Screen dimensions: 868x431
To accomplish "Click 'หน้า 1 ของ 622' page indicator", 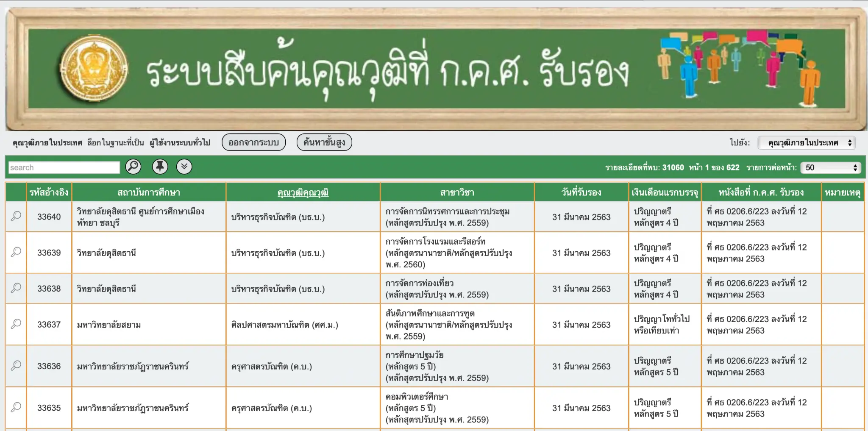I will [714, 167].
